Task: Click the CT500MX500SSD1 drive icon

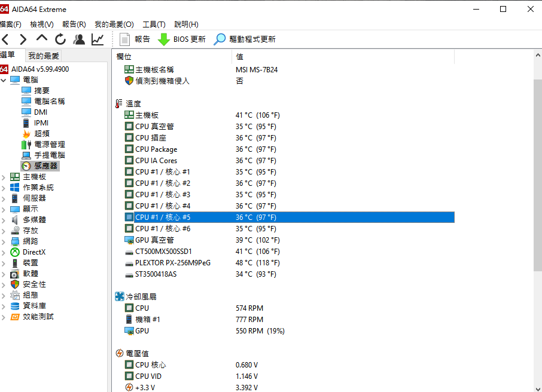Action: pos(129,252)
